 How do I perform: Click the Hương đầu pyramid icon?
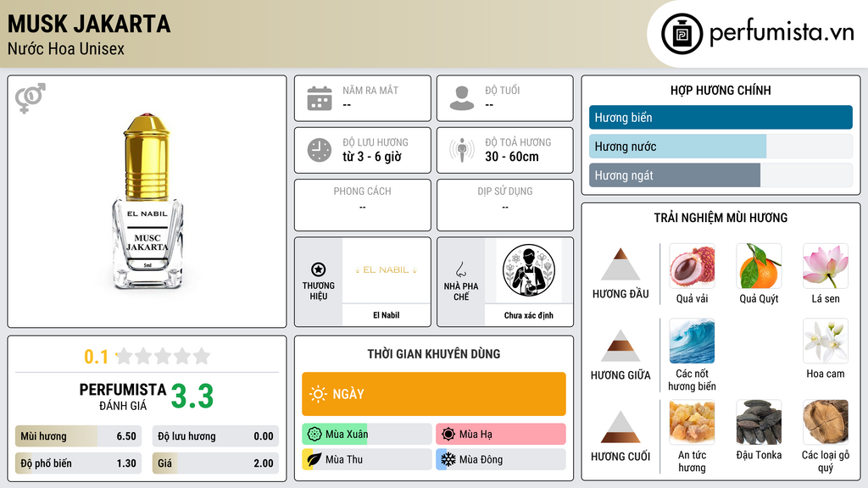[620, 264]
